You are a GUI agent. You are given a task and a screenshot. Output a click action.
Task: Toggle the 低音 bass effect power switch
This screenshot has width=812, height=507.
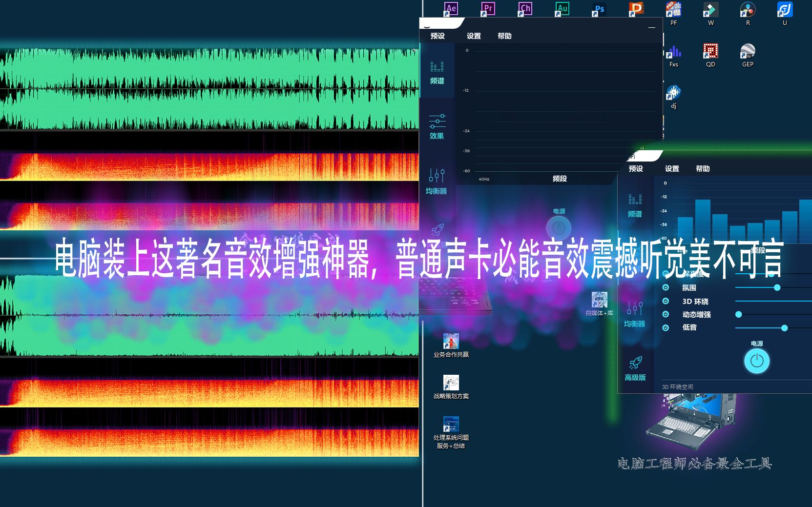(x=666, y=327)
